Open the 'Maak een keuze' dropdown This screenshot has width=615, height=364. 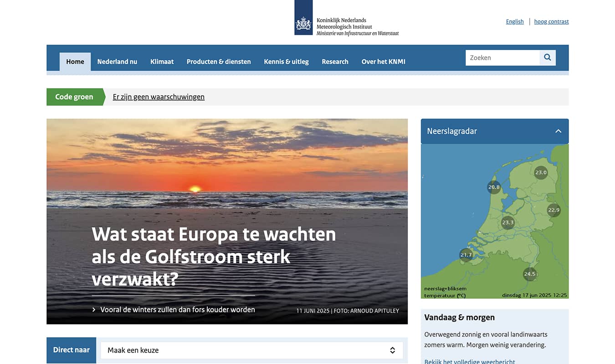pyautogui.click(x=251, y=350)
